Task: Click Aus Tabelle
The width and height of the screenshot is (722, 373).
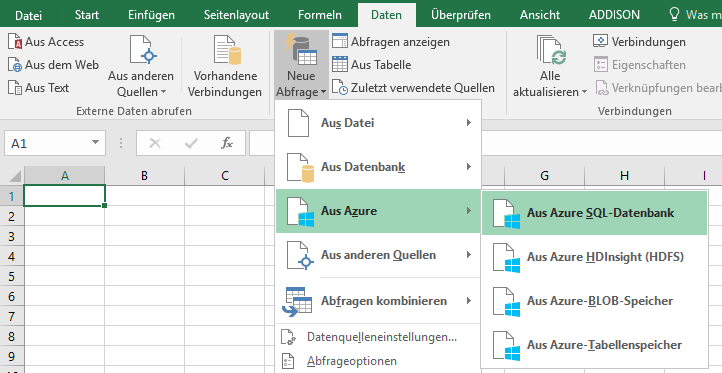Action: pos(372,64)
